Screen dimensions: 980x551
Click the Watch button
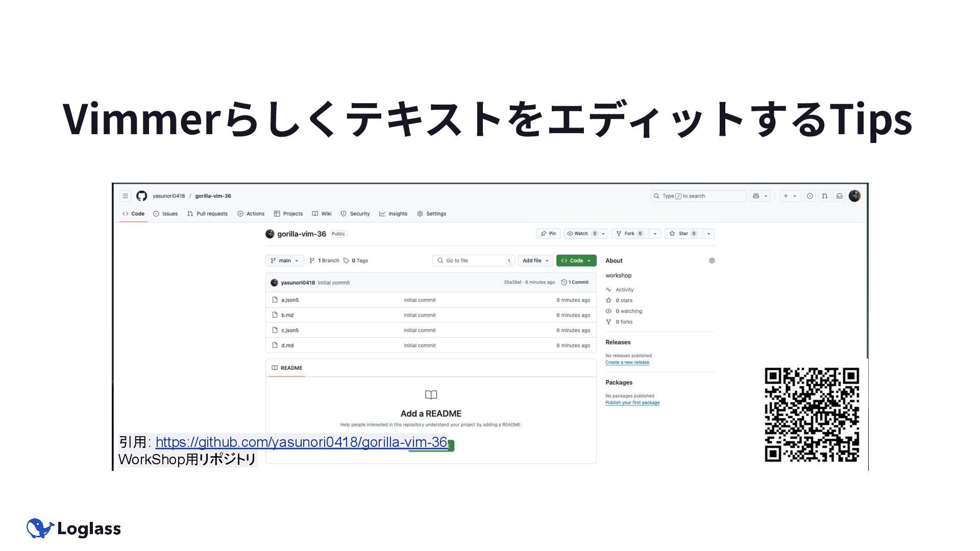[581, 234]
